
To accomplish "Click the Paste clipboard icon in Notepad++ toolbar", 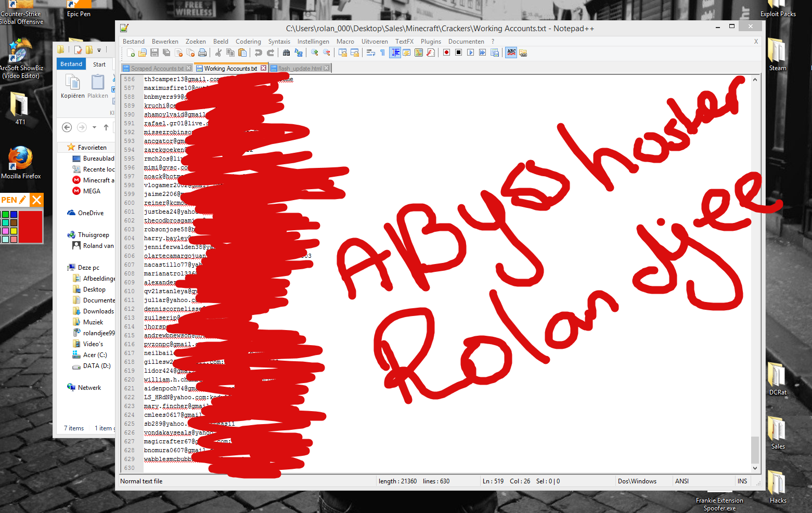I will (242, 52).
